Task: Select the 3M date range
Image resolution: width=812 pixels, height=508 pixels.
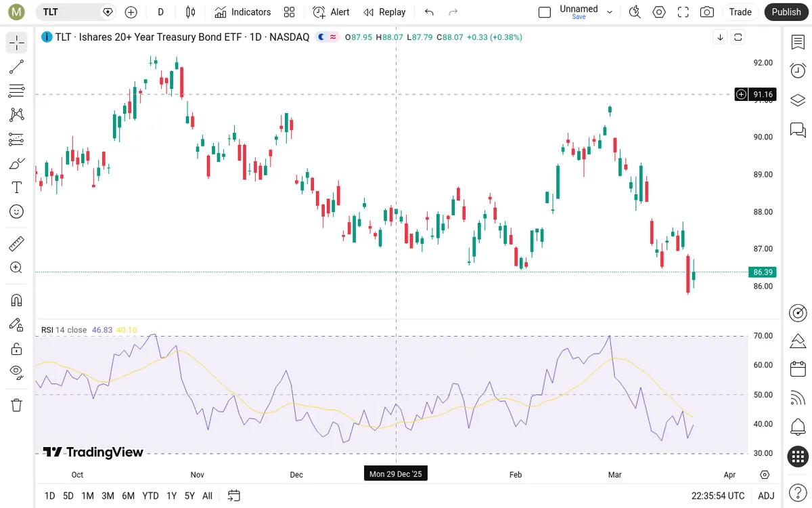Action: click(x=108, y=496)
